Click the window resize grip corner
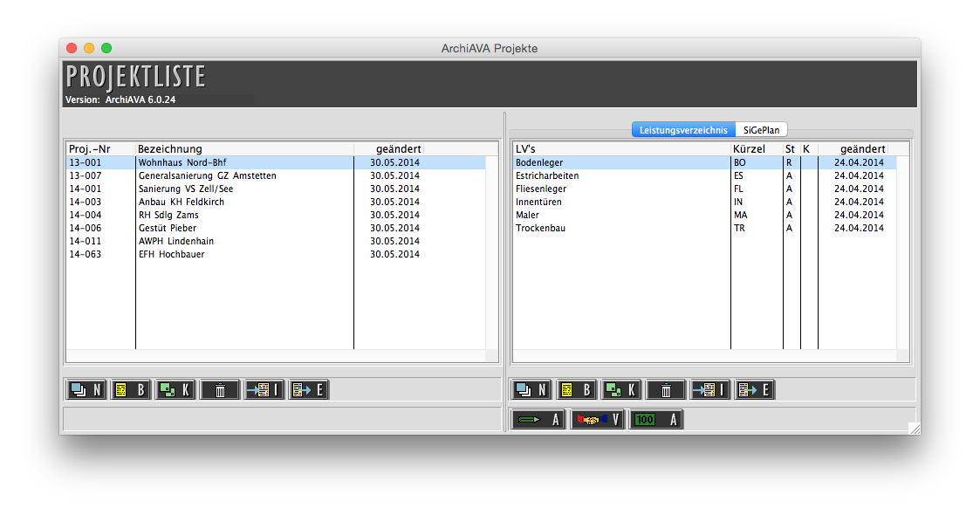 tap(915, 428)
